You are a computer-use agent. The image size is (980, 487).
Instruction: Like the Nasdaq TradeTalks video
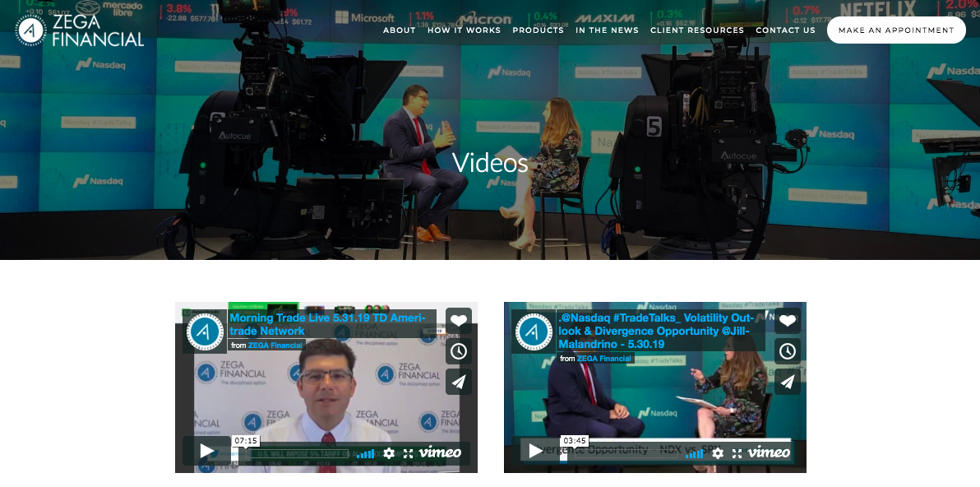(x=788, y=321)
